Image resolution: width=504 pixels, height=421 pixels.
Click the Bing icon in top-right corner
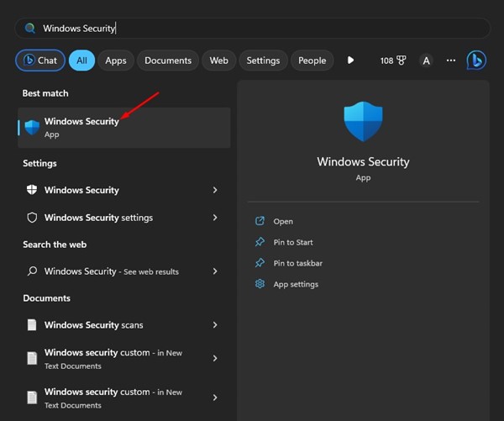pyautogui.click(x=476, y=61)
